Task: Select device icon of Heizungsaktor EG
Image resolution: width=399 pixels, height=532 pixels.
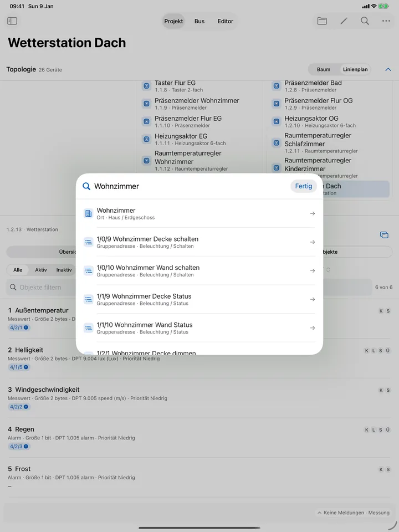Action: [x=146, y=139]
